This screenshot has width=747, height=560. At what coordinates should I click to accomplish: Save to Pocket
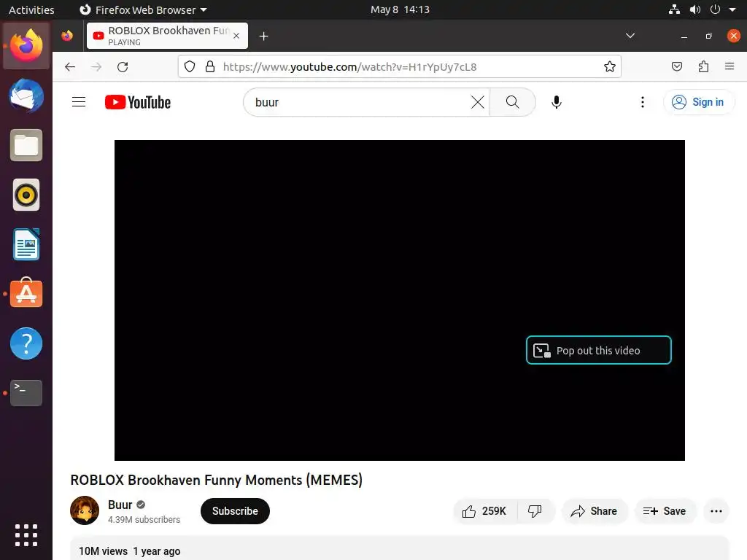point(676,66)
